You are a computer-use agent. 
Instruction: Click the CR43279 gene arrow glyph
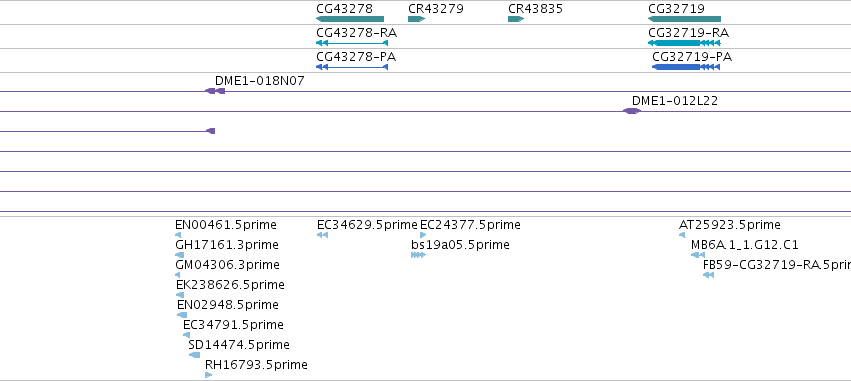(x=416, y=19)
